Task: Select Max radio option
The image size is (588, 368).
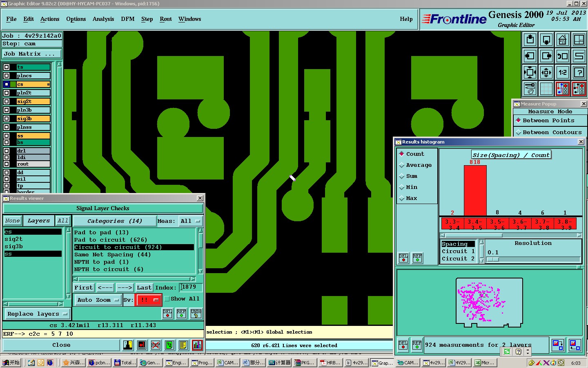Action: tap(408, 198)
